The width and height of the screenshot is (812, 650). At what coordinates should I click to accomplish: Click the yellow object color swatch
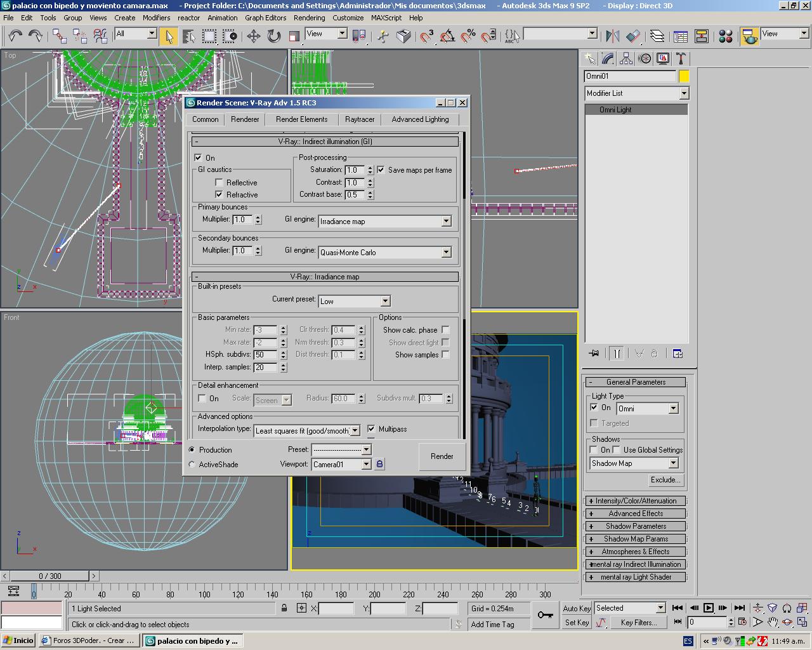pyautogui.click(x=684, y=76)
